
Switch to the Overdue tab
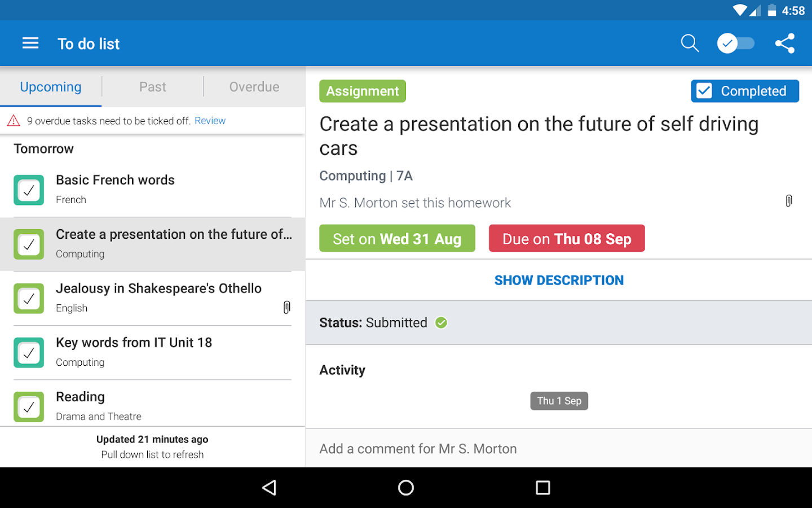coord(254,87)
